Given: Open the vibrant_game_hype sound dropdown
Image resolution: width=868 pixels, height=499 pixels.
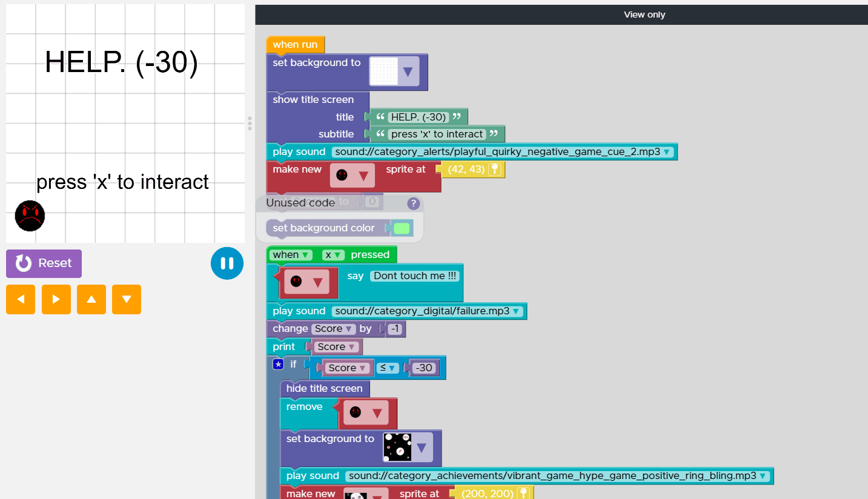Looking at the screenshot, I should 764,476.
